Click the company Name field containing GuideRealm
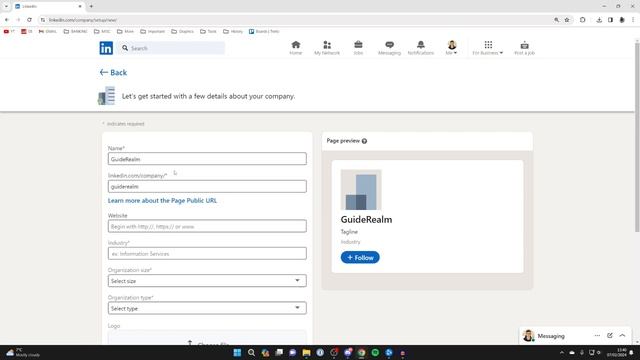Image resolution: width=640 pixels, height=360 pixels. [207, 159]
